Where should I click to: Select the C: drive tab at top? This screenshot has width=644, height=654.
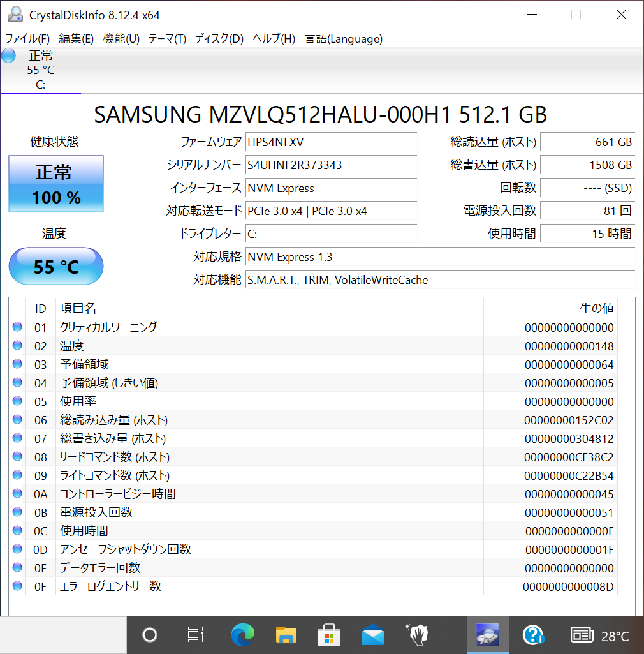coord(40,70)
